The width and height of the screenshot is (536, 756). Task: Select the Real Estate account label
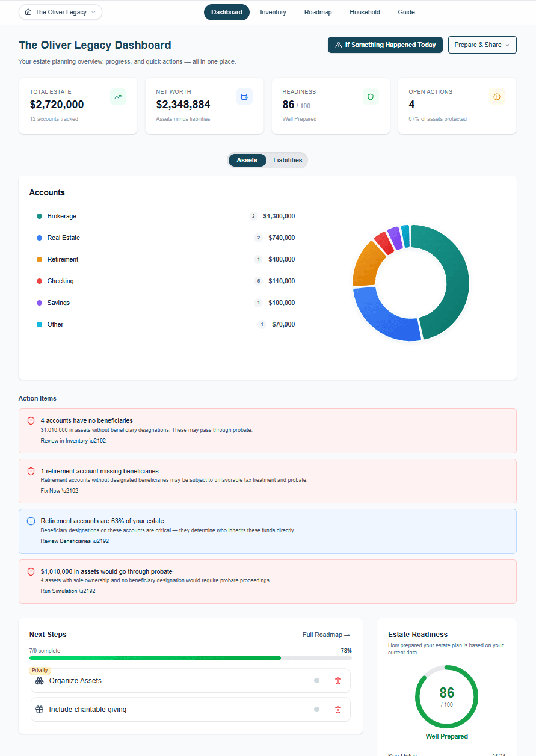click(64, 238)
